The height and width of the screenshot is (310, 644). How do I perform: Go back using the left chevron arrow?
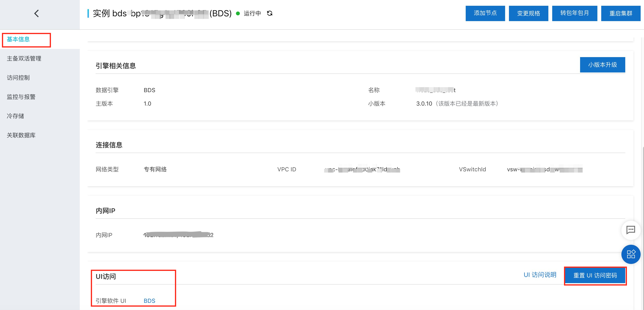[x=37, y=13]
